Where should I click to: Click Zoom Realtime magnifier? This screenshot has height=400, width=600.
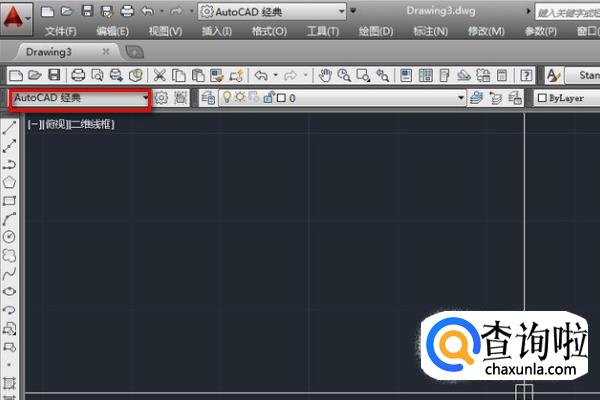pos(344,75)
